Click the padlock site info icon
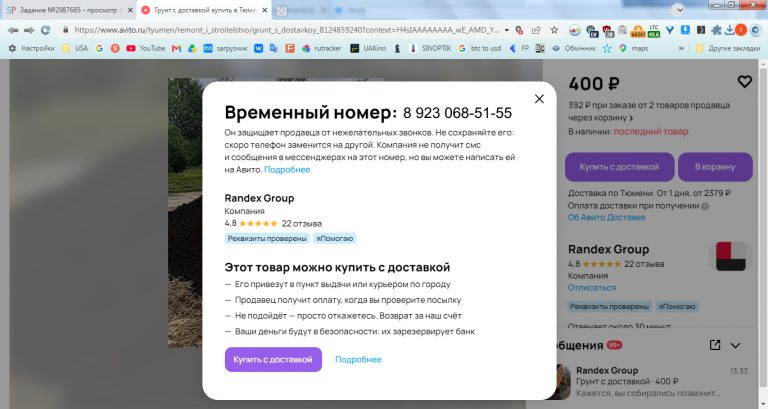The width and height of the screenshot is (768, 409). coord(66,30)
